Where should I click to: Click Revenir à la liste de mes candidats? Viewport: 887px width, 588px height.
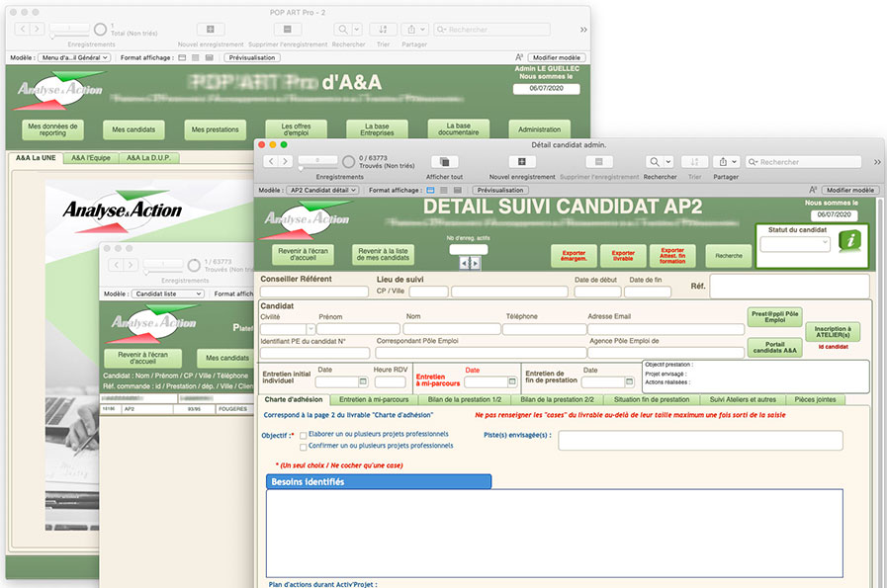383,254
